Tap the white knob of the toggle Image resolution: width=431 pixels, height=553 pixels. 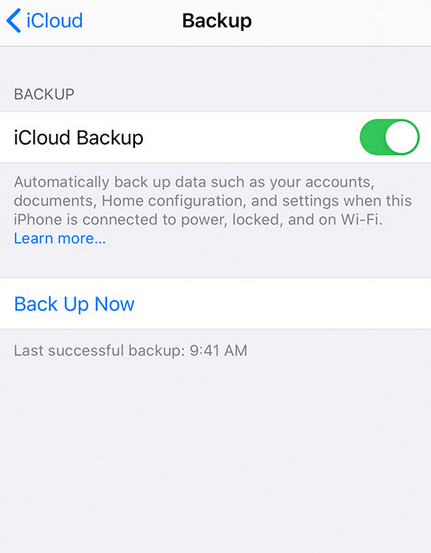401,137
